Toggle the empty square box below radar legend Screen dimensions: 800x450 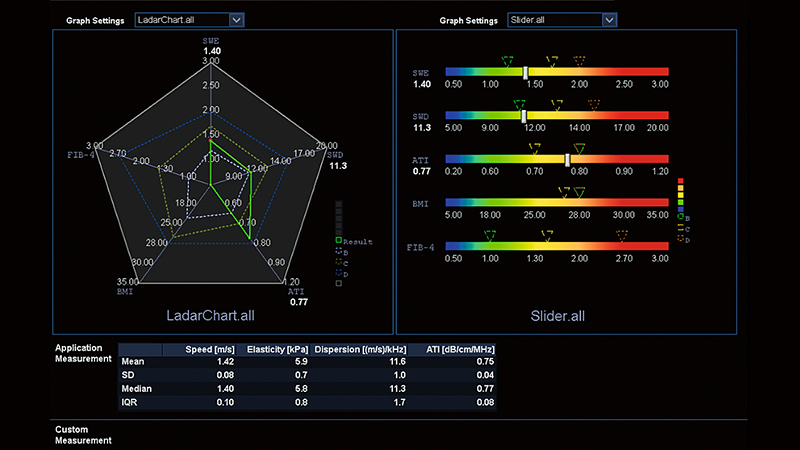(x=339, y=283)
